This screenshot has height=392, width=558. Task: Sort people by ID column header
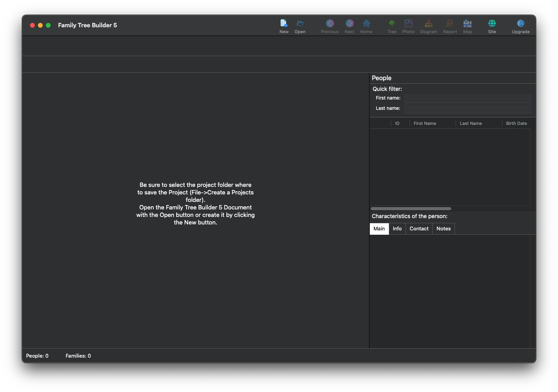tap(400, 123)
